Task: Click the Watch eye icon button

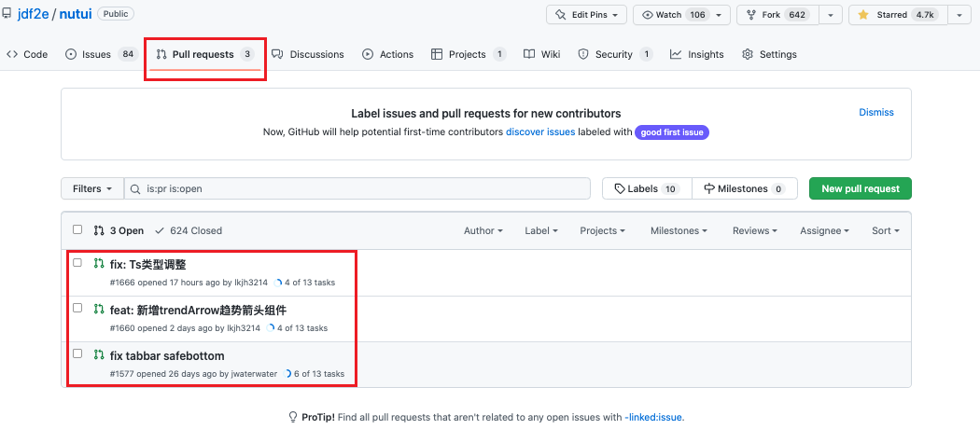Action: coord(649,15)
